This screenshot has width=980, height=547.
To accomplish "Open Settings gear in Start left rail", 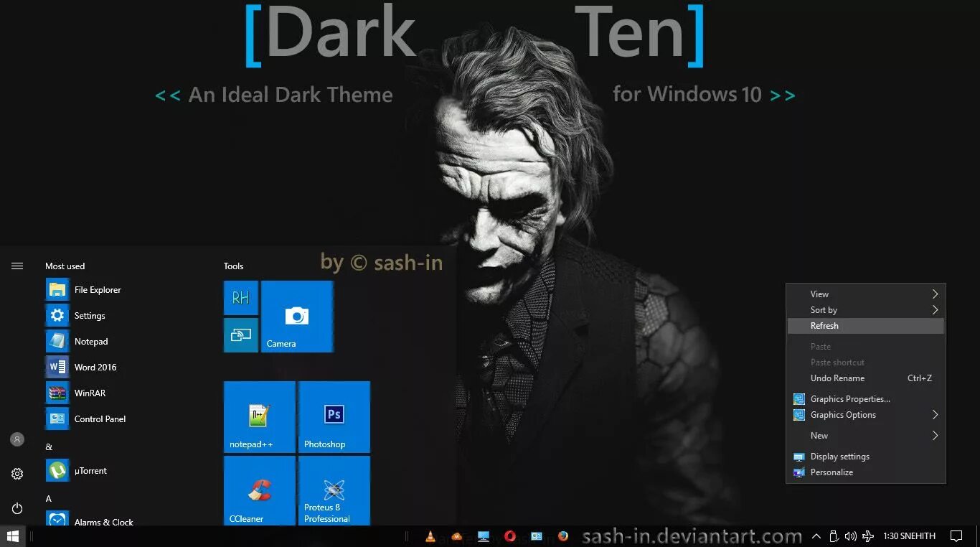I will [17, 474].
